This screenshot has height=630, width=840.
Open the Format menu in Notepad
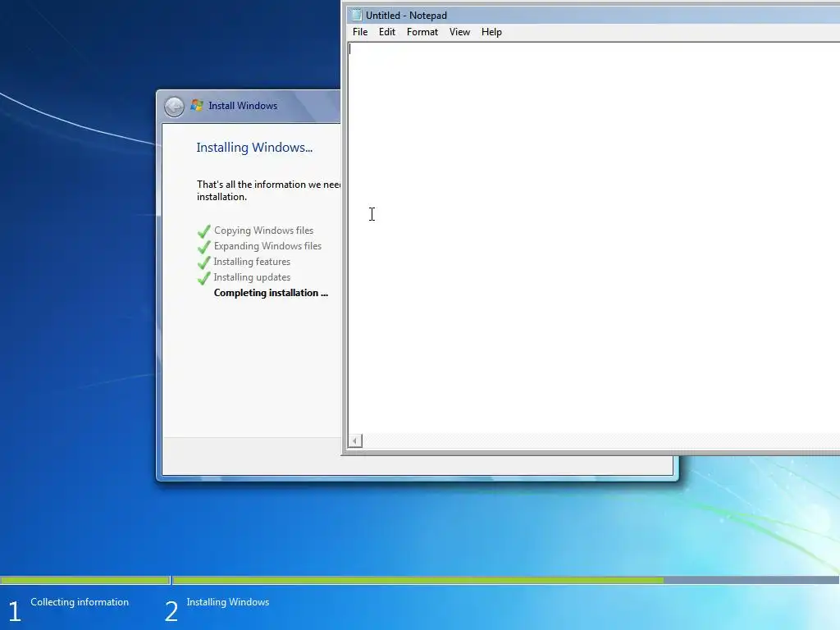422,32
